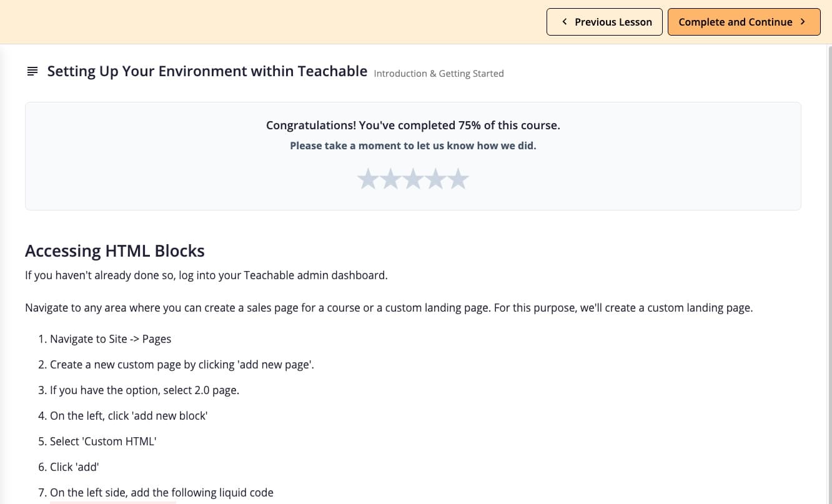Click the 'log into your Teachable admin dashboard' paragraph

[206, 275]
